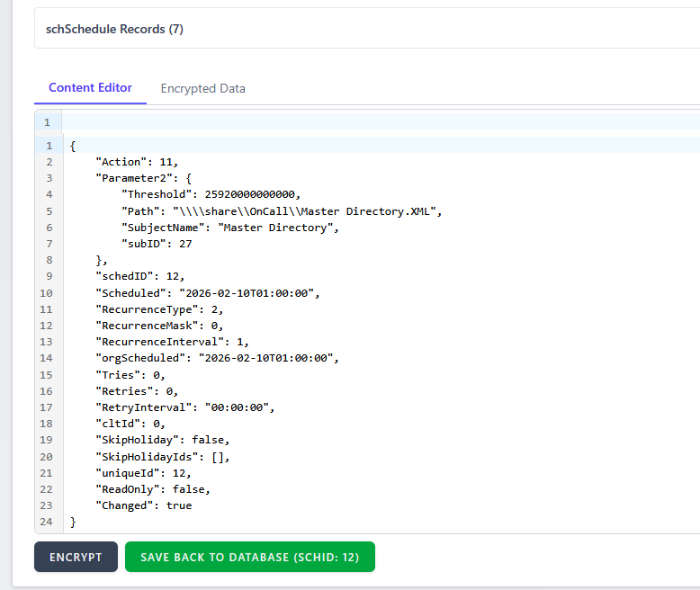Save back to database for SCHID 12
Viewport: 700px width, 590px height.
pyautogui.click(x=249, y=557)
